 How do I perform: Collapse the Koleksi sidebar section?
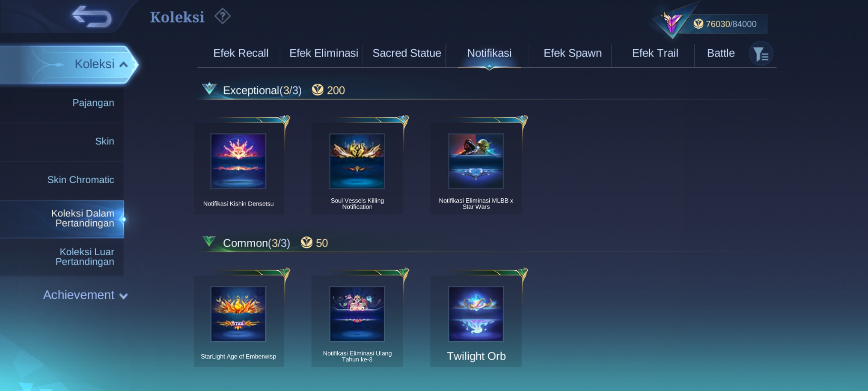pos(69,64)
